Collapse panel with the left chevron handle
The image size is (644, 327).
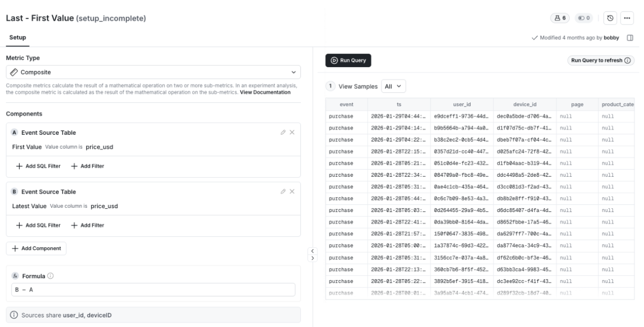[x=312, y=251]
